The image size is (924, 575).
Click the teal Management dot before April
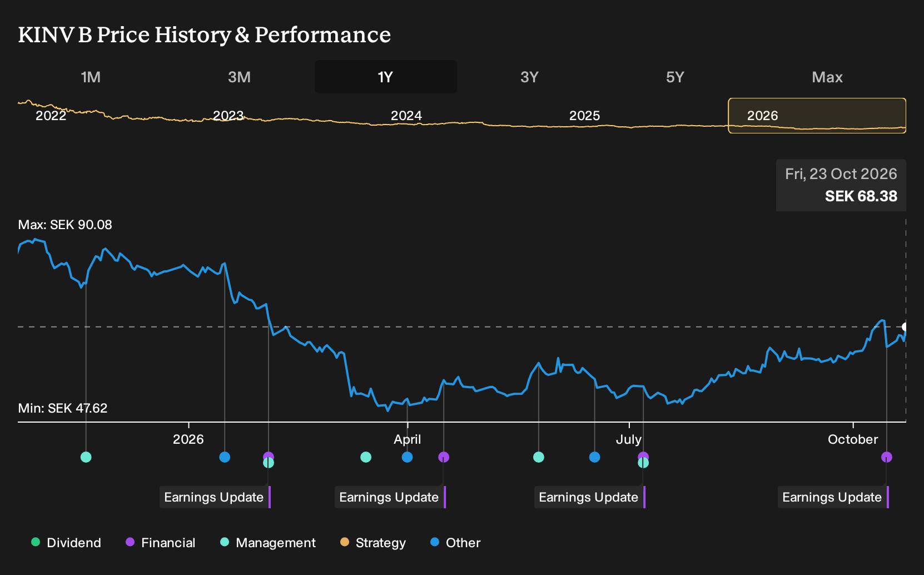click(x=366, y=457)
